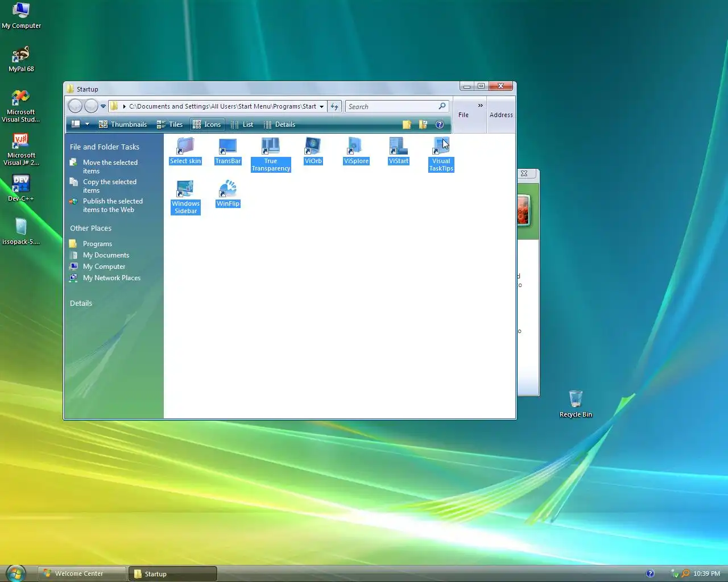This screenshot has height=582, width=728.
Task: Click the Start orb button
Action: point(16,573)
